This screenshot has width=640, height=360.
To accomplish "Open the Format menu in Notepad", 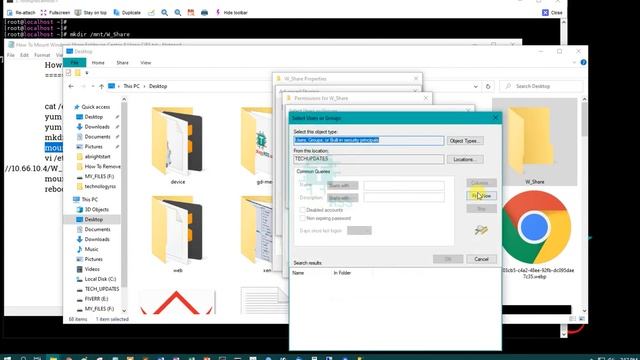I will [x=42, y=55].
